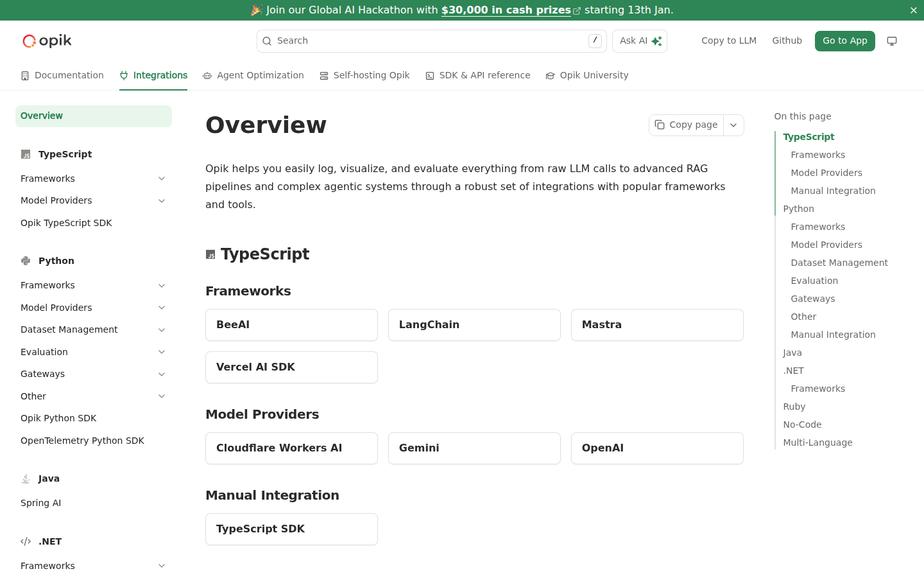Switch to the Agent Optimization tab
The image size is (924, 578).
click(x=253, y=76)
